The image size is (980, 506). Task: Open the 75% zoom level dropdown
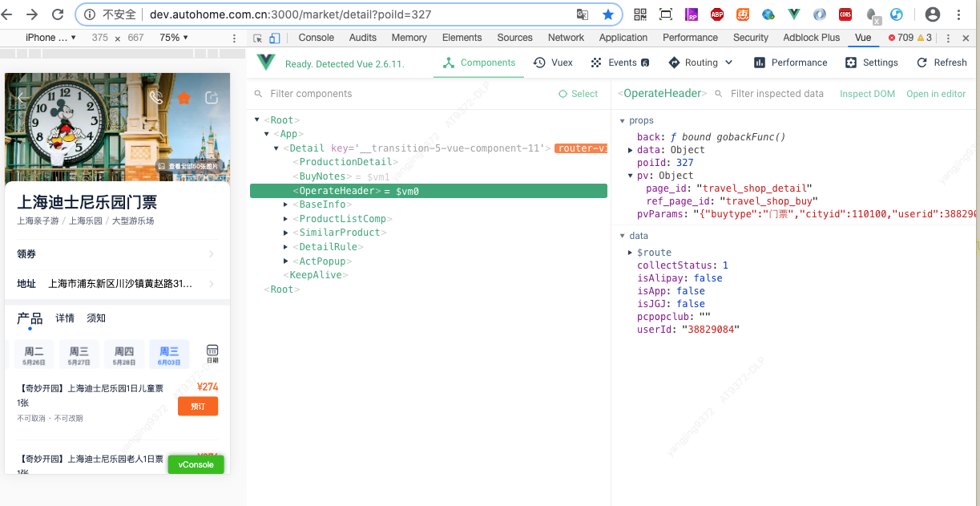click(174, 38)
